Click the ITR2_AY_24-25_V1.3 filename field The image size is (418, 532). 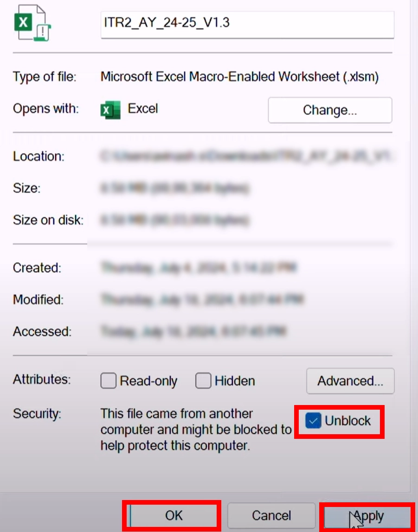247,25
